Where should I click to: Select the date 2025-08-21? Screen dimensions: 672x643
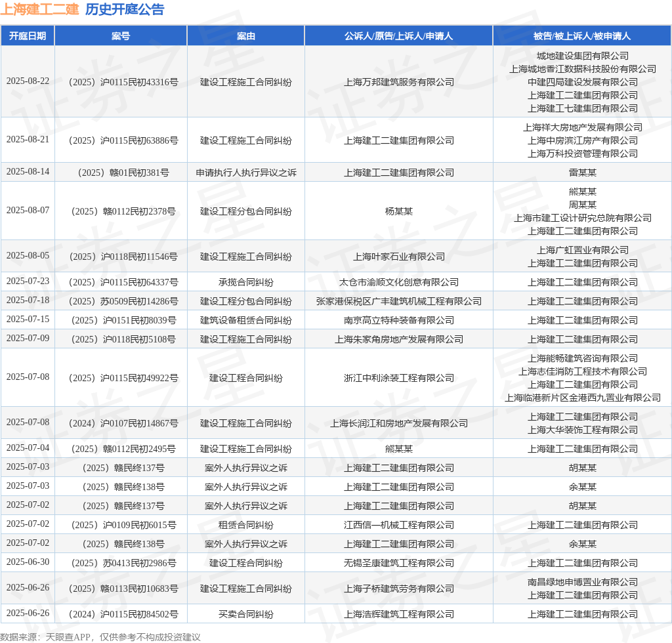28,140
